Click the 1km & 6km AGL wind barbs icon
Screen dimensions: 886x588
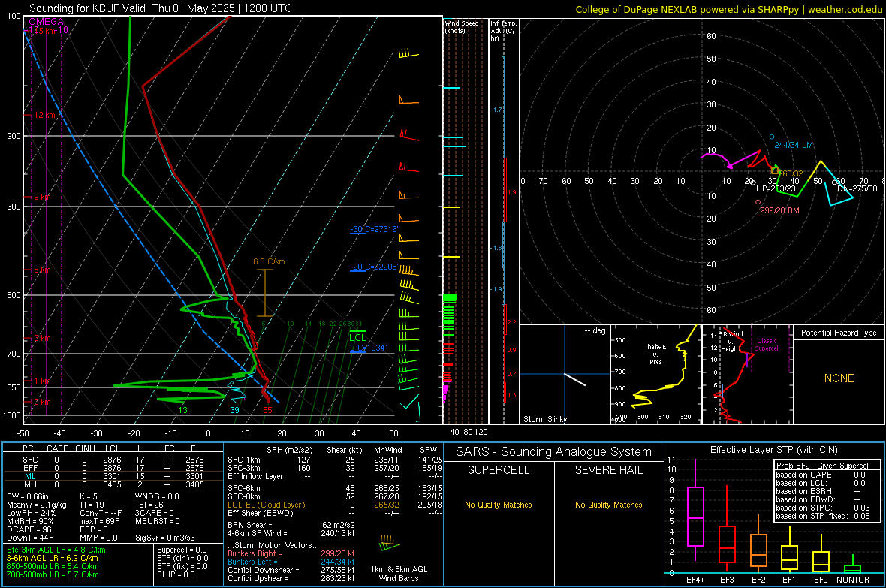click(x=389, y=544)
